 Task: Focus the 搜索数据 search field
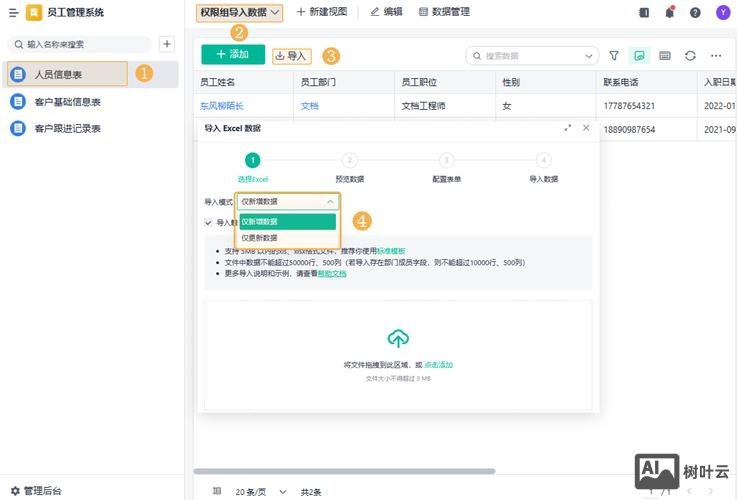click(532, 56)
